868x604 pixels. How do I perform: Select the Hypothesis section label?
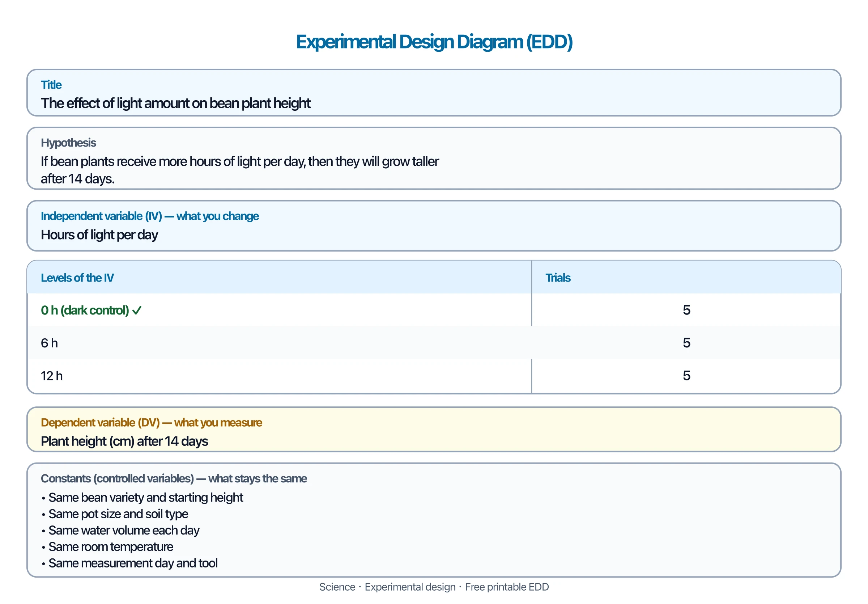pos(68,143)
